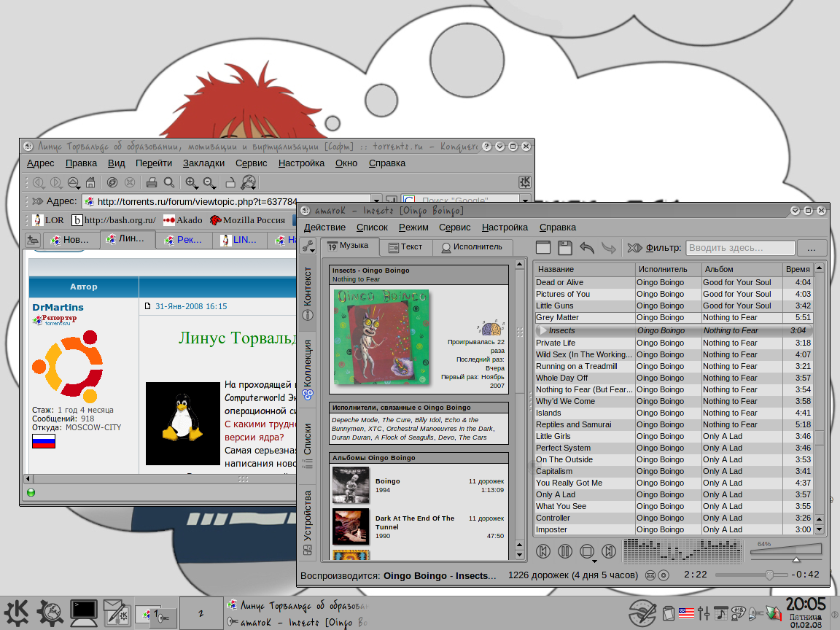The width and height of the screenshot is (840, 630).
Task: Zoom in the Konqueror page
Action: coord(191,183)
